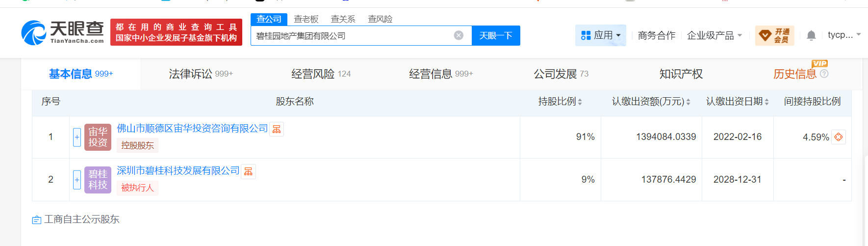Click the help icon next to 历史信息
The image size is (868, 246).
(824, 74)
